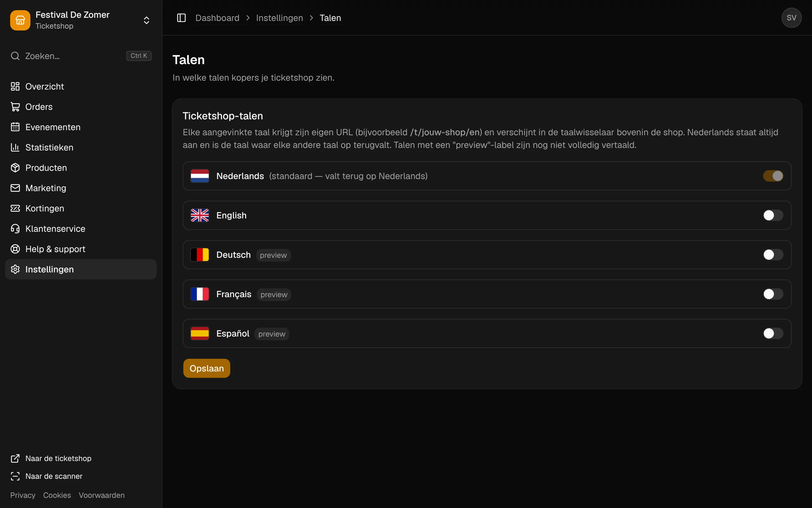Click the Instellingen breadcrumb link
812x508 pixels.
click(279, 18)
